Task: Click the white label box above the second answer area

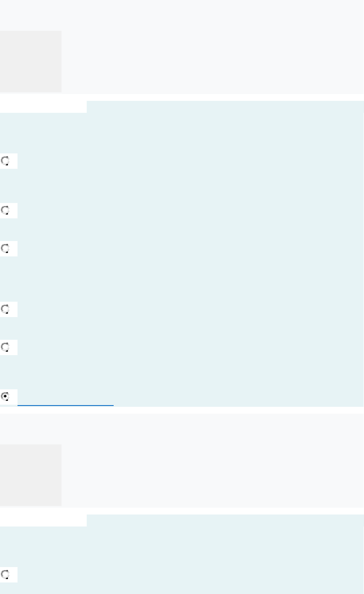Action: tap(43, 520)
